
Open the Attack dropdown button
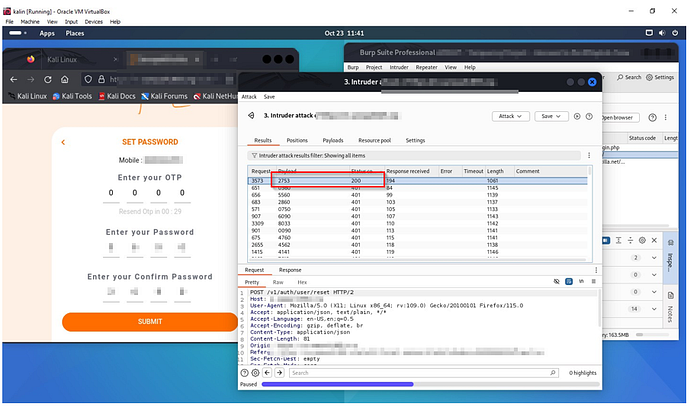click(511, 116)
